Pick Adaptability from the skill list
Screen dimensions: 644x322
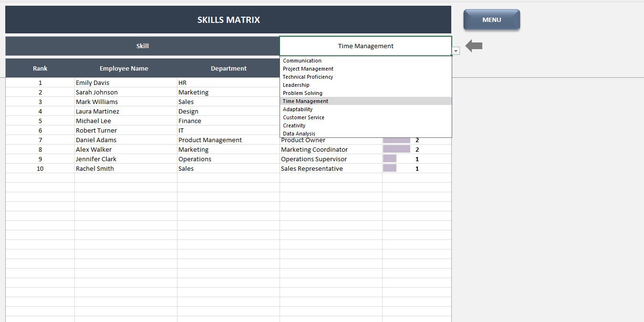[x=297, y=109]
